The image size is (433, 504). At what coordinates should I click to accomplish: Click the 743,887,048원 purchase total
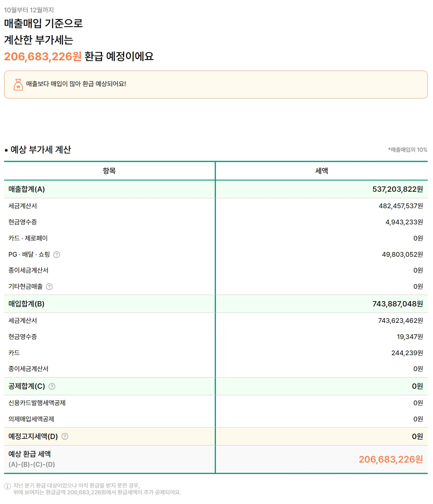click(398, 304)
